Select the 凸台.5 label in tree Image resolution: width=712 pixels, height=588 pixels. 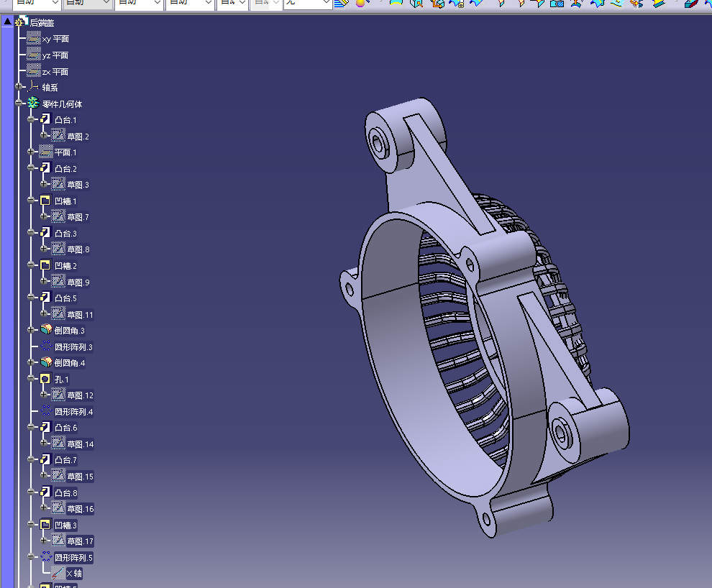[66, 298]
